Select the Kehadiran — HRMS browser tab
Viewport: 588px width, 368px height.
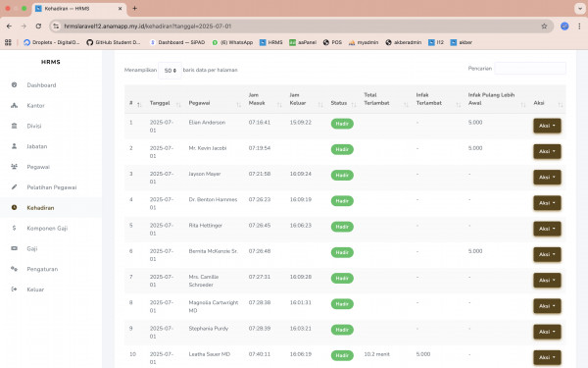(78, 8)
